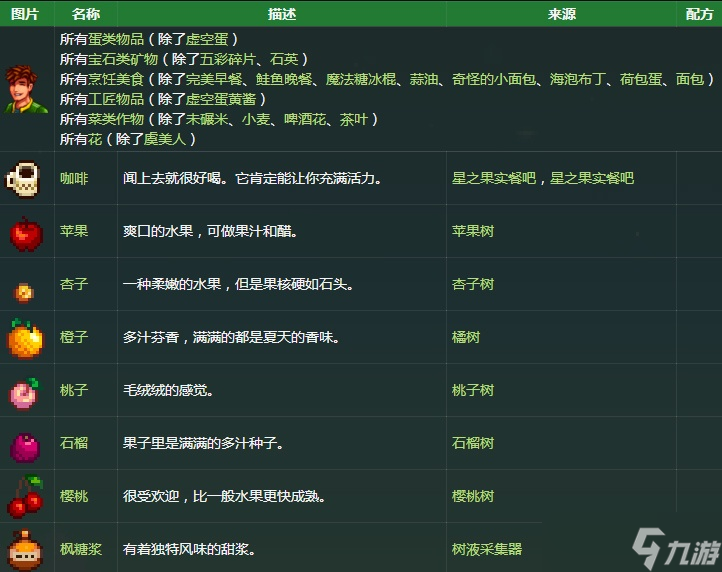722x572 pixels.
Task: Open the 樱桃 name link
Action: point(74,496)
